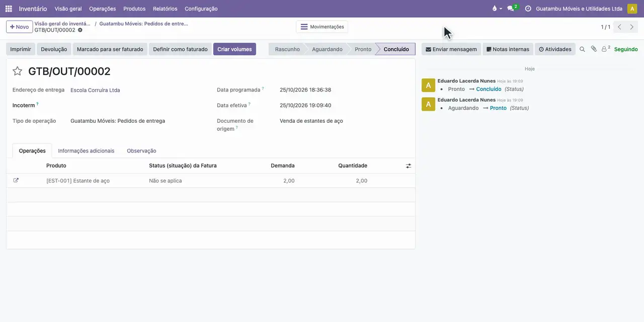
Task: Click Imprimir button
Action: coord(21,49)
